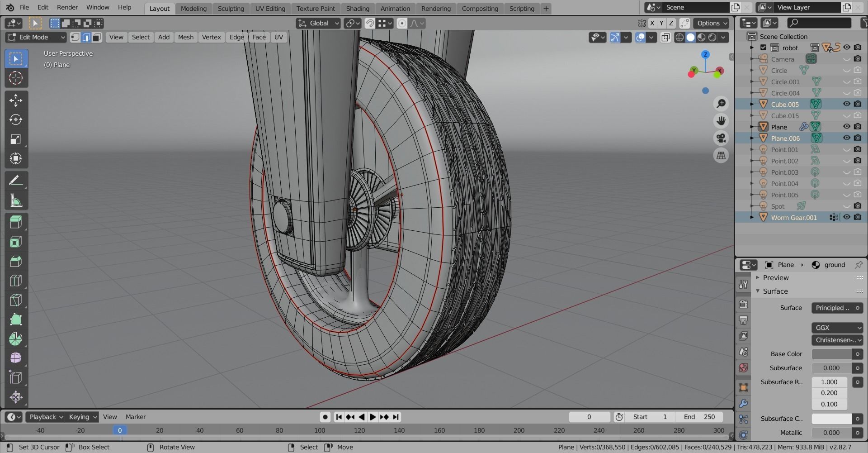Enable rendered viewport shading

pos(712,38)
